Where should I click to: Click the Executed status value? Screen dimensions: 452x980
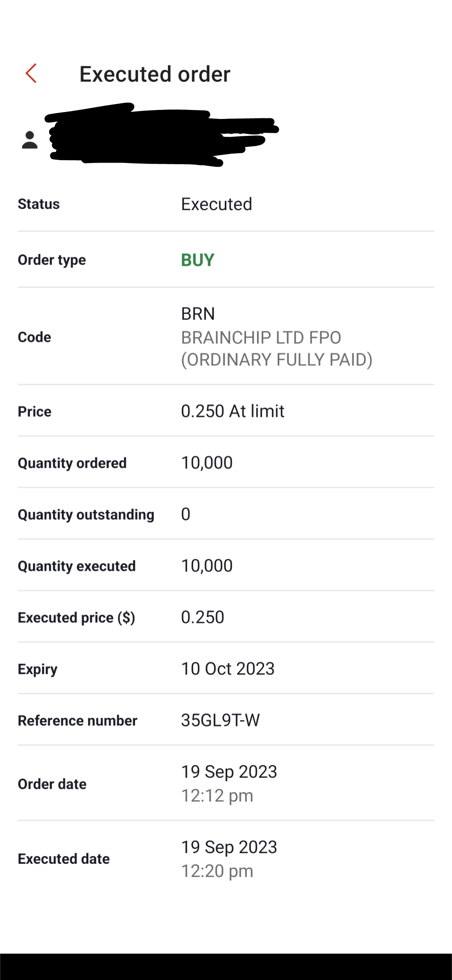(x=216, y=204)
